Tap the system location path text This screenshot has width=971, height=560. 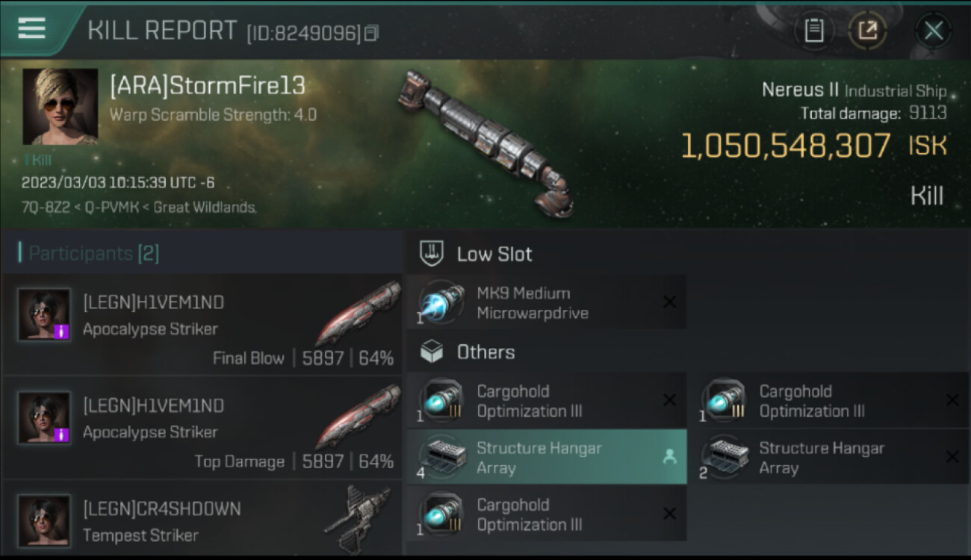coord(139,208)
